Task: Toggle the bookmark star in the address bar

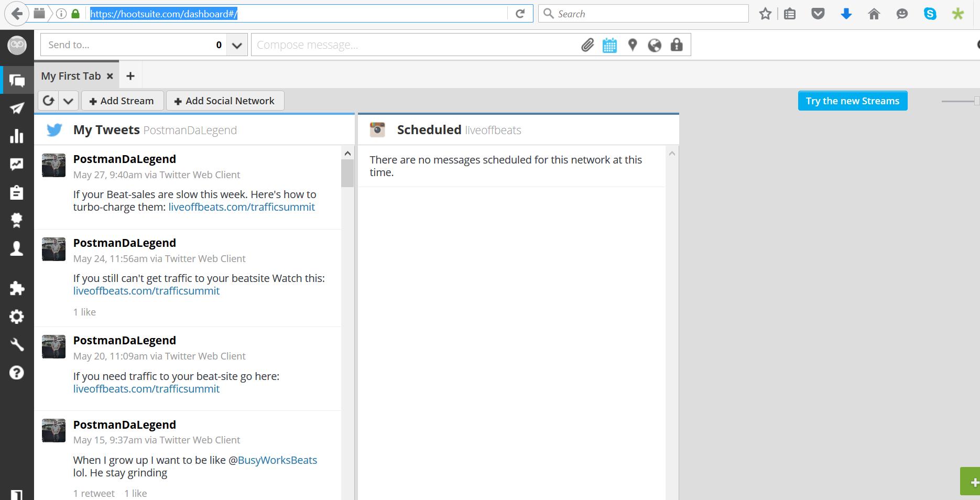Action: [765, 14]
